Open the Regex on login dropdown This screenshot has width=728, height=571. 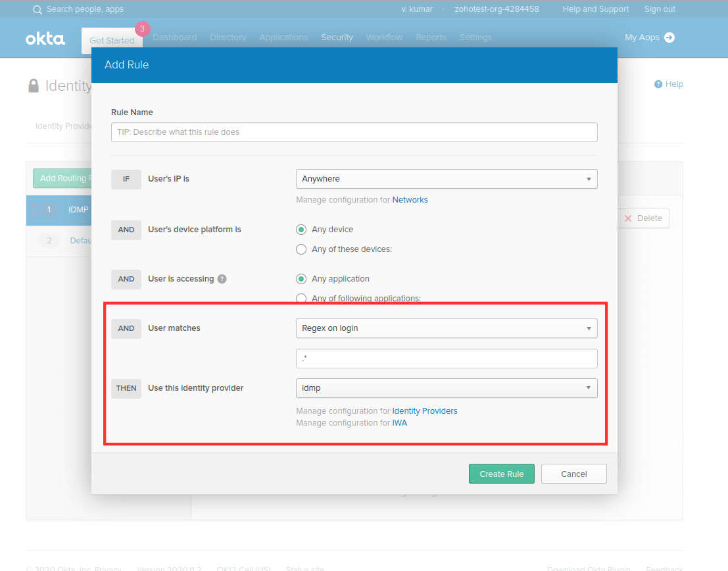click(447, 328)
